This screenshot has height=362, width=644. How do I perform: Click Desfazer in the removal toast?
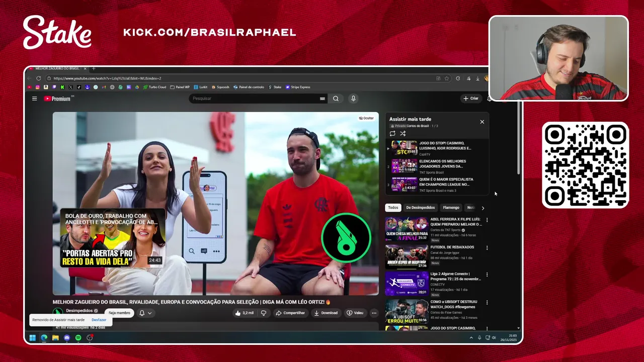coord(99,320)
